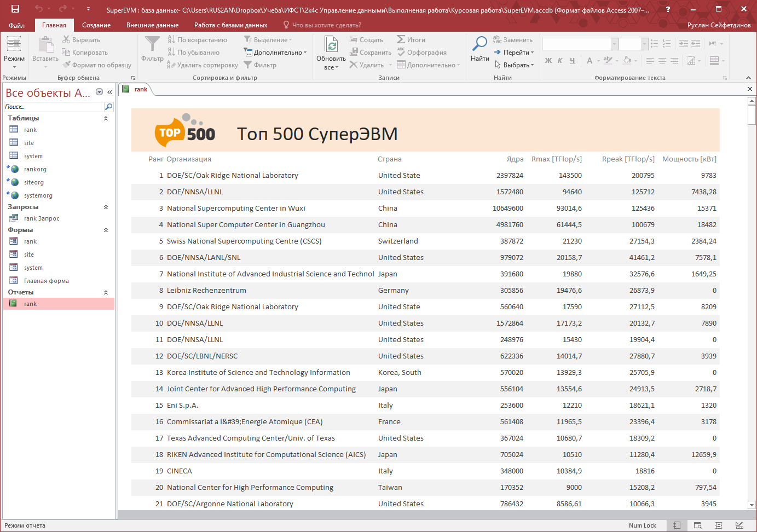Toggle the small Фильтр apply-filter button
The image size is (757, 532).
[x=260, y=65]
